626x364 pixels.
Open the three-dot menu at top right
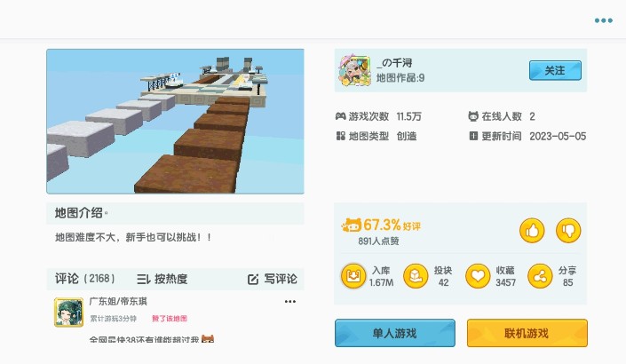coord(603,20)
